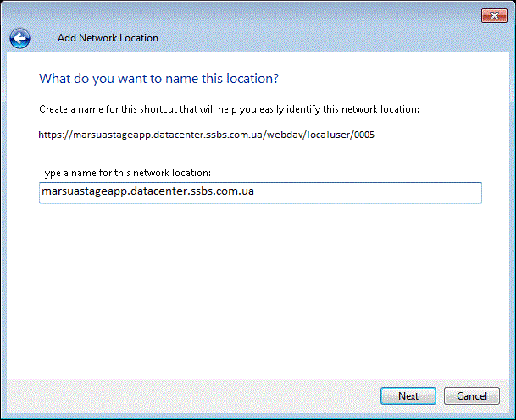Place cursor on 'datacenter' inside the name box

[158, 191]
